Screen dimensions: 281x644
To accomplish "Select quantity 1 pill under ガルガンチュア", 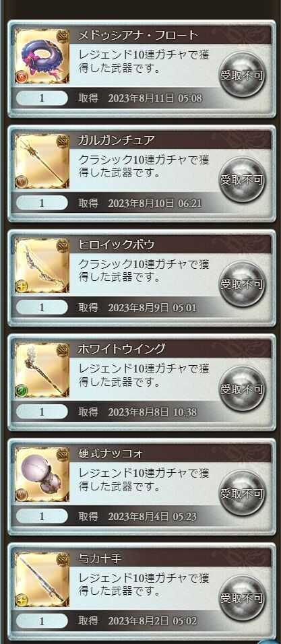I will click(42, 203).
